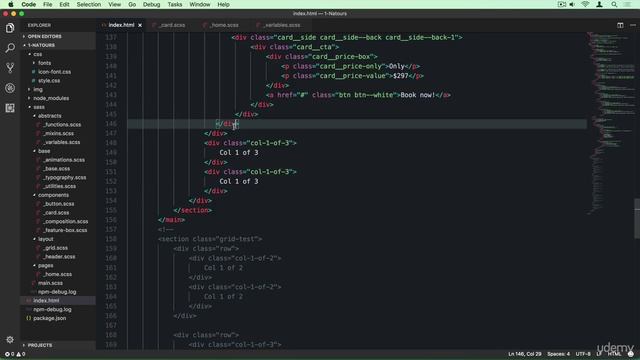
Task: Open the View menu
Action: coord(115,4)
